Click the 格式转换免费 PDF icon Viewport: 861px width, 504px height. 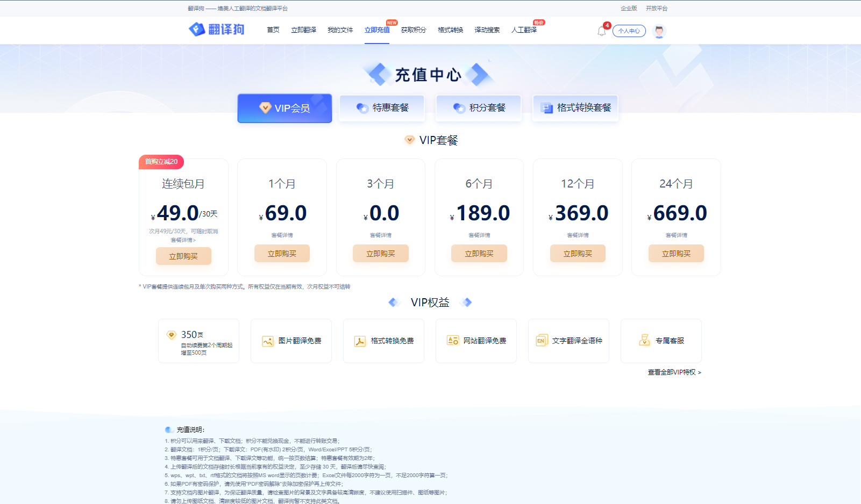click(x=360, y=341)
